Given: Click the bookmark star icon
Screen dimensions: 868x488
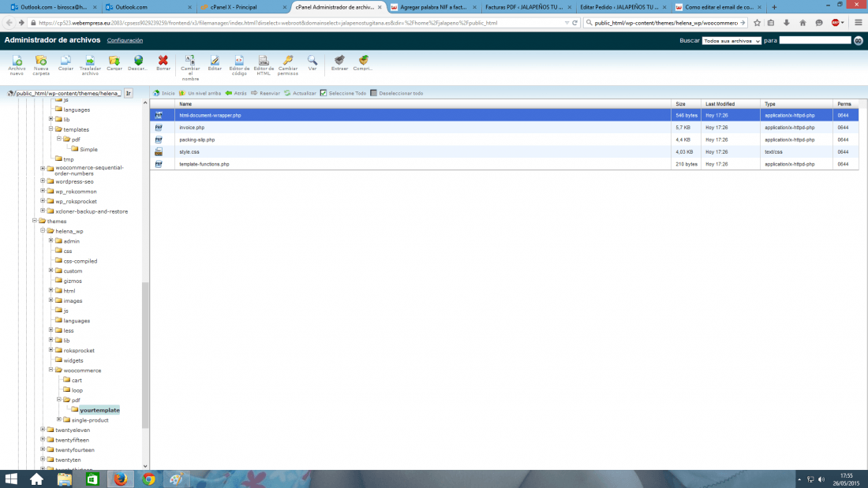Looking at the screenshot, I should coord(757,23).
